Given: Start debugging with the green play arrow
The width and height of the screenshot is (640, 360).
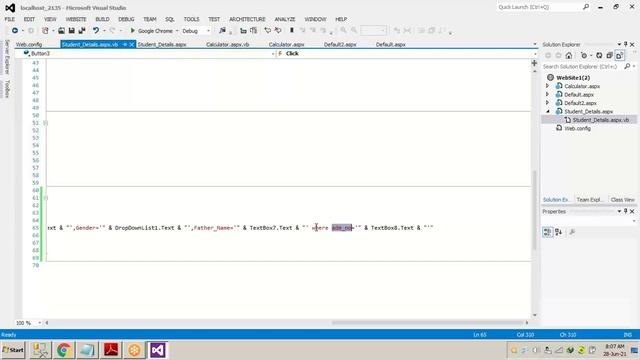Looking at the screenshot, I should [x=132, y=31].
